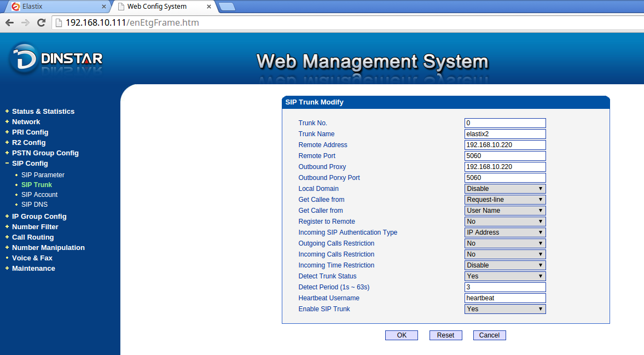Open Get Callee from dropdown

pos(505,200)
